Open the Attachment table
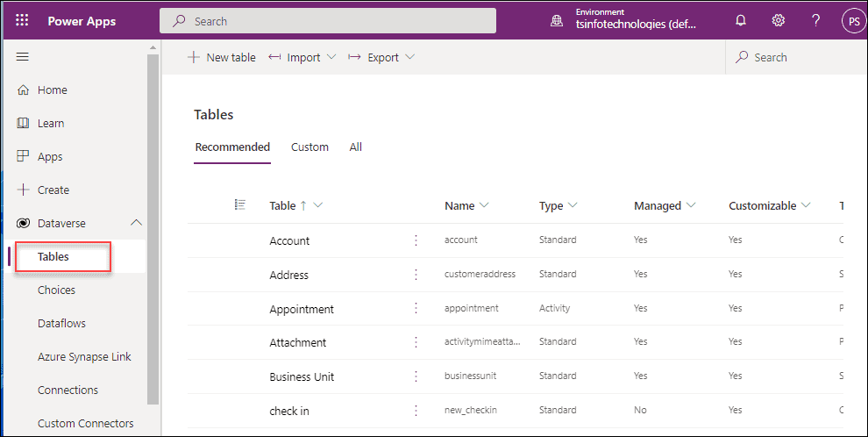Screen dimensions: 868x437 pyautogui.click(x=298, y=343)
